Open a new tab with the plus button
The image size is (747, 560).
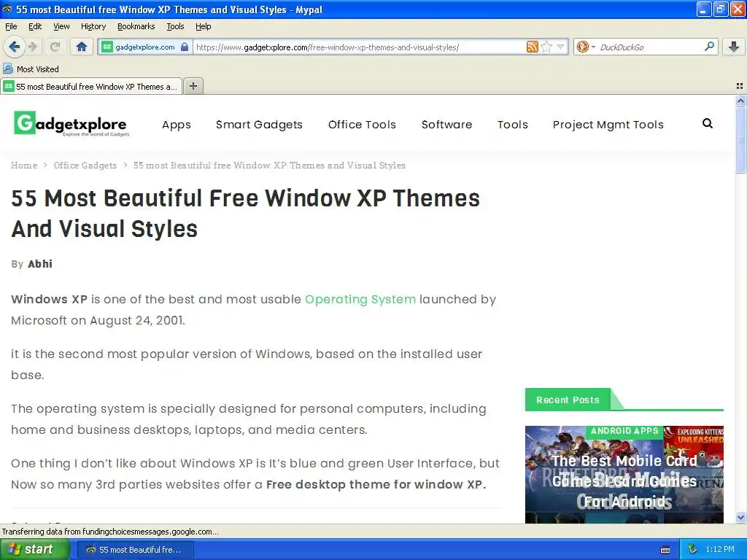pyautogui.click(x=193, y=86)
